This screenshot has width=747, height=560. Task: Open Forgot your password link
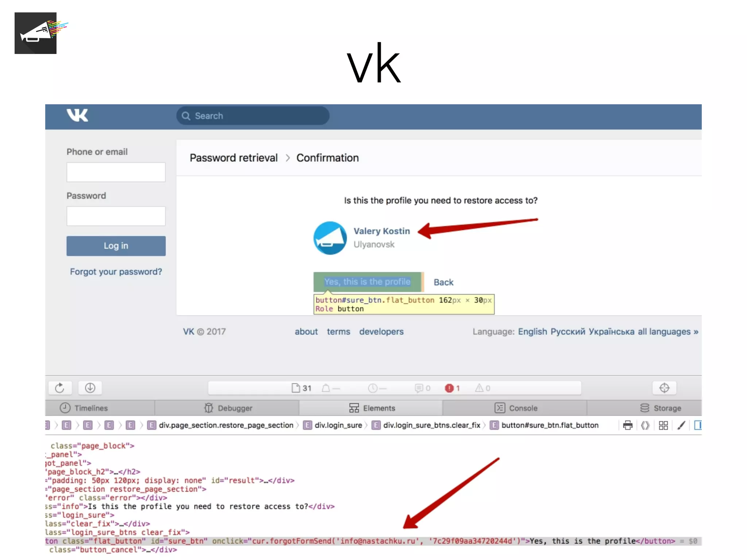(x=116, y=272)
